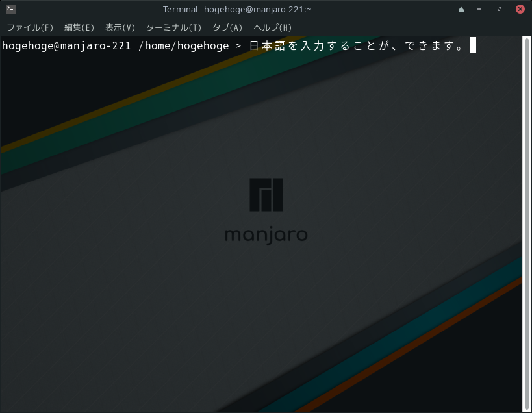Viewport: 532px width, 413px height.
Task: Minimize the Terminal window
Action: click(x=479, y=10)
